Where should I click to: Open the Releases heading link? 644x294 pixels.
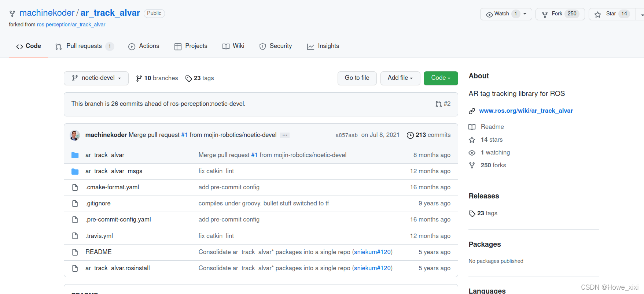484,196
